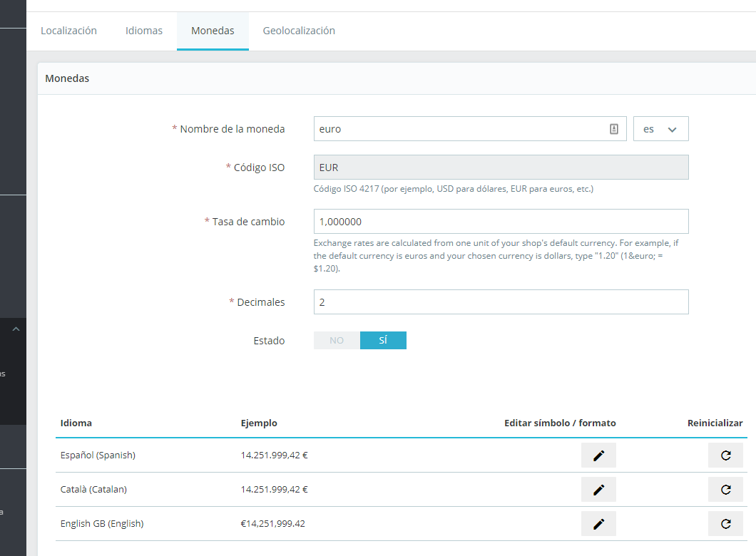
Task: Select 'English GB (English)' row text
Action: [x=102, y=524]
